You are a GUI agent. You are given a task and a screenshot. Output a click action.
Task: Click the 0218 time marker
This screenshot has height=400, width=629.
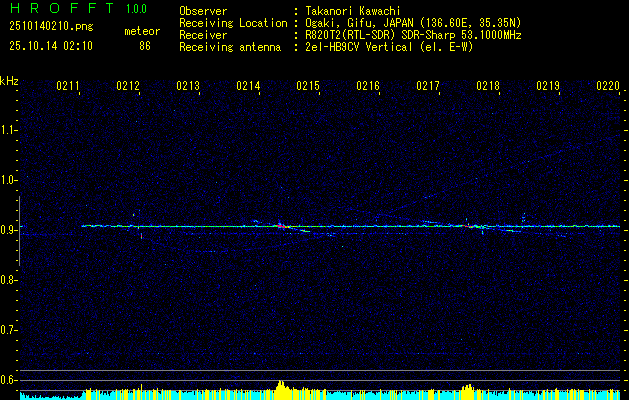click(488, 85)
